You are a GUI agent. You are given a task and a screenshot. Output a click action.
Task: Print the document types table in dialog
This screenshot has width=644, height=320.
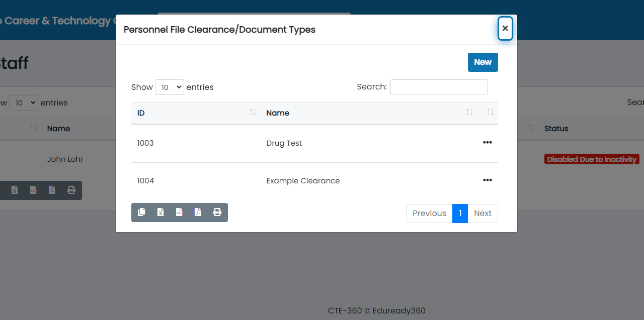[217, 212]
